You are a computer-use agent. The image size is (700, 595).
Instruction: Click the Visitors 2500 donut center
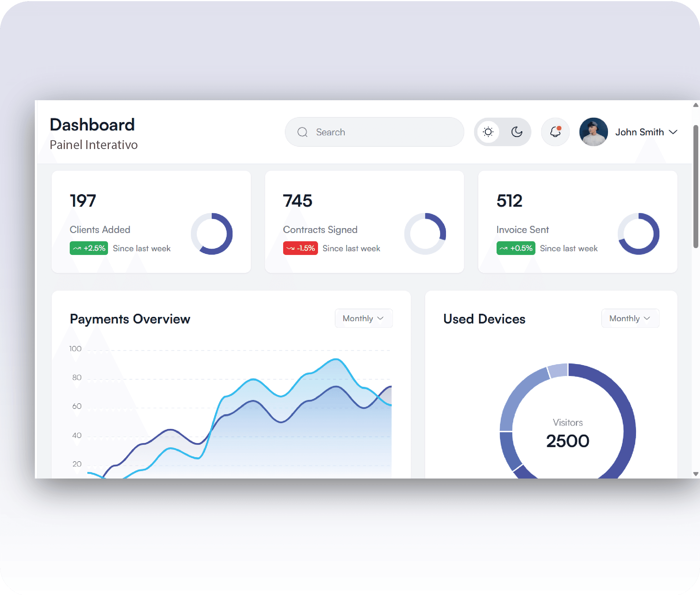[x=568, y=433]
